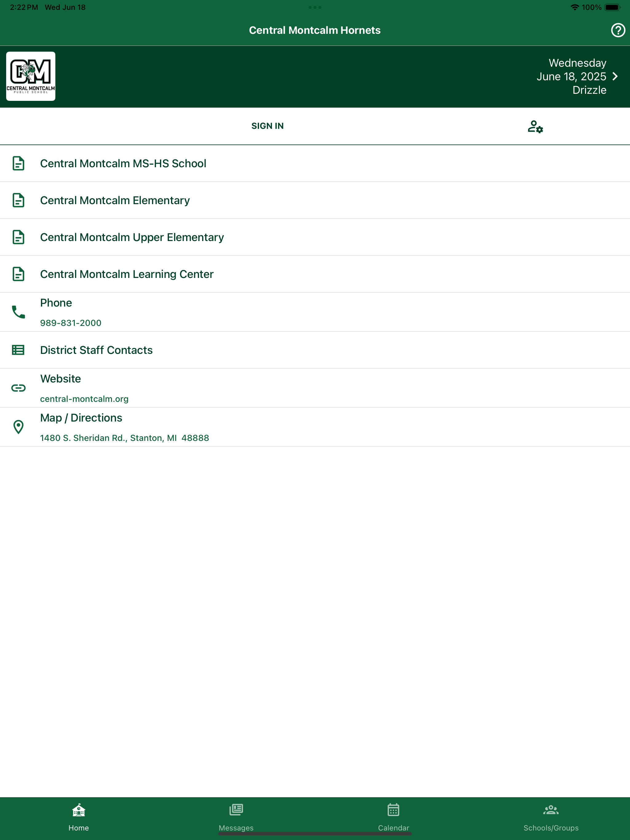Tap the June 18, 2025 date text
630x840 pixels.
tap(572, 76)
